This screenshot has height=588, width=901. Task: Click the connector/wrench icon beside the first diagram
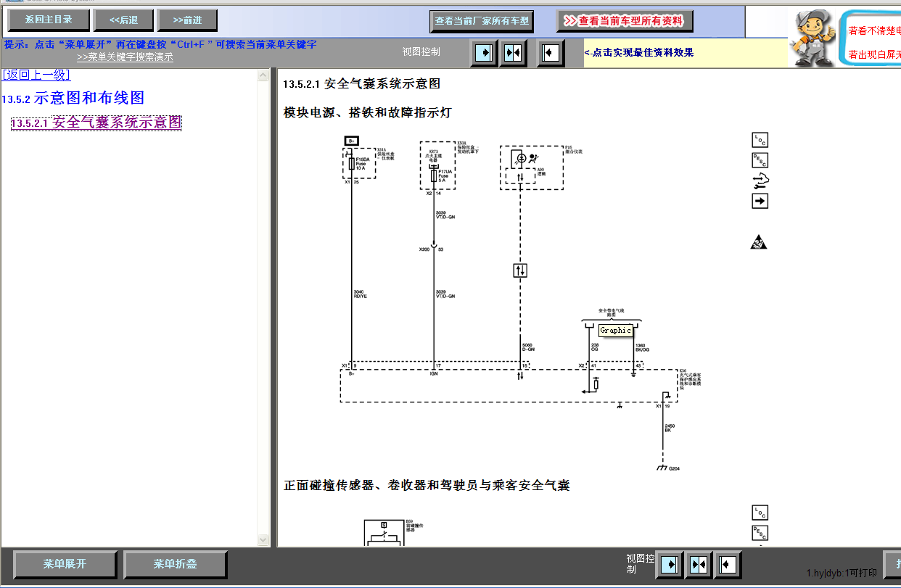[x=760, y=181]
